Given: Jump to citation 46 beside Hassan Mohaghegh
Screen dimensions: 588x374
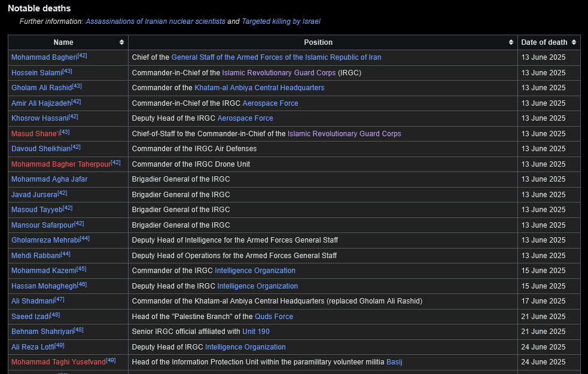Looking at the screenshot, I should coord(82,284).
